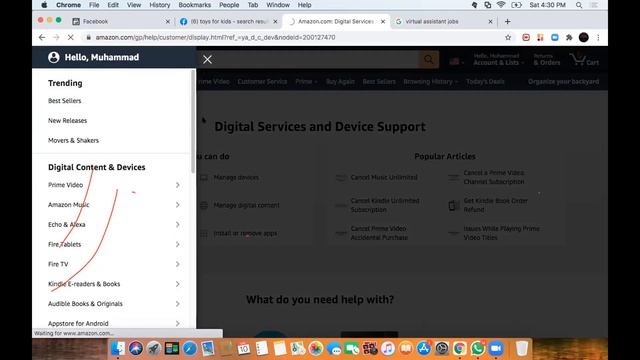This screenshot has height=360, width=640.
Task: Open a new tab with the plus button
Action: [x=507, y=21]
